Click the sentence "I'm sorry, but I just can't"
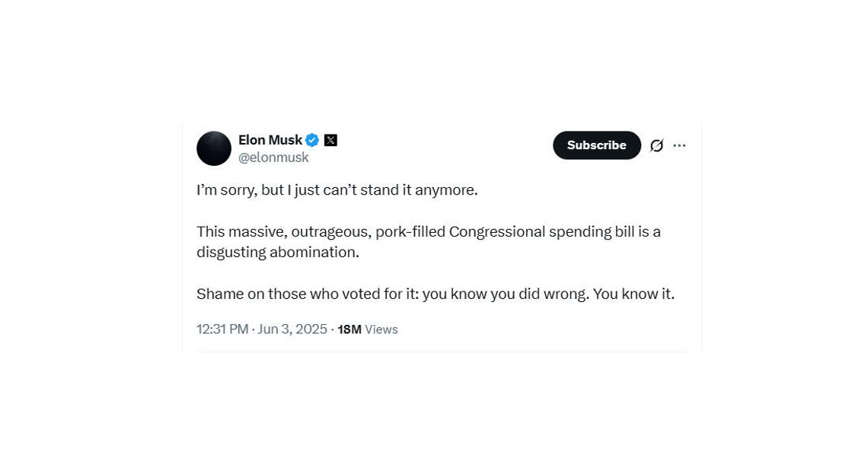 tap(277, 190)
